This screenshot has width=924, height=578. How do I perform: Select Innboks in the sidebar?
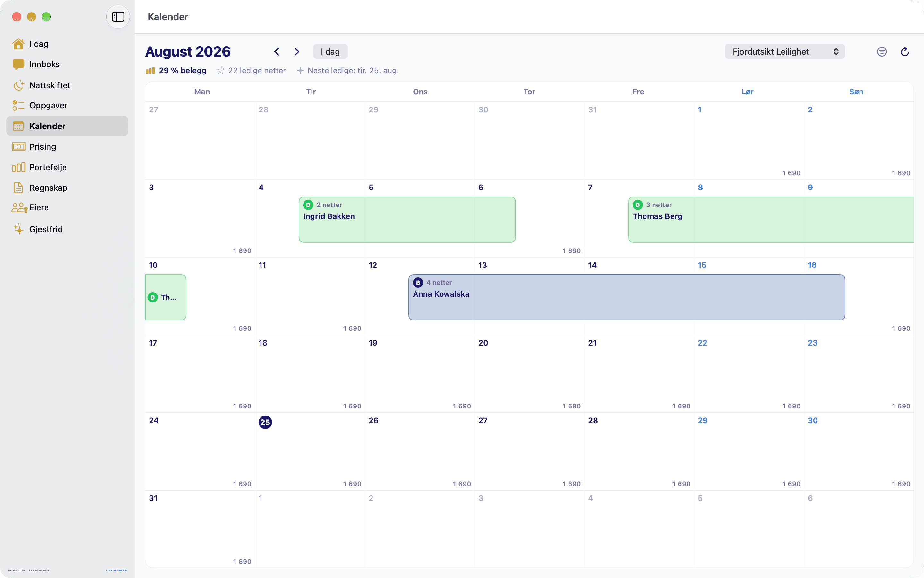(x=67, y=64)
